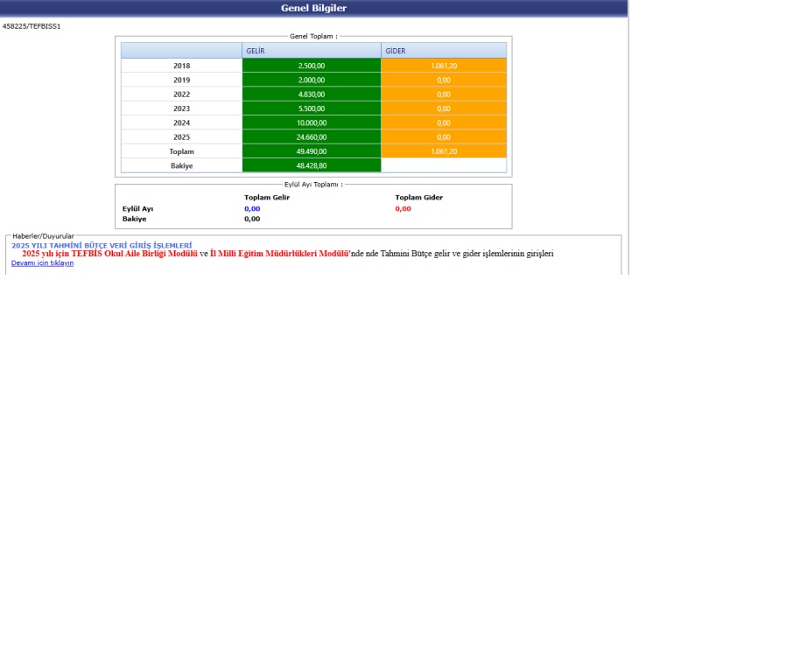
Task: Select the 2022 row label
Action: pyautogui.click(x=181, y=94)
